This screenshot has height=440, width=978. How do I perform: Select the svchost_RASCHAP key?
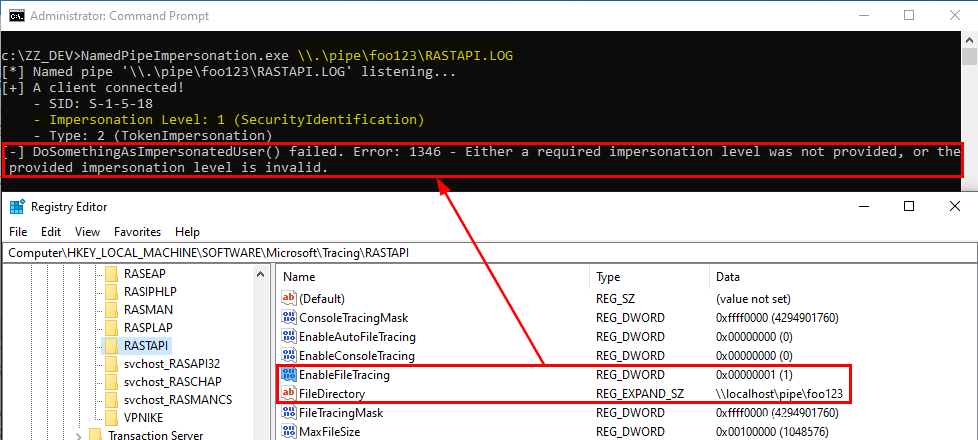coord(172,381)
